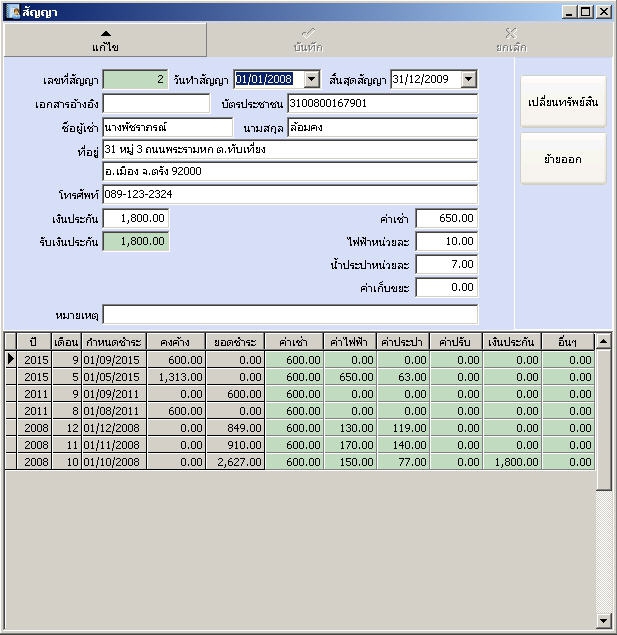Click the สิ้นสุดสัญญา date text 31/12/2009
The image size is (617, 635).
(420, 79)
